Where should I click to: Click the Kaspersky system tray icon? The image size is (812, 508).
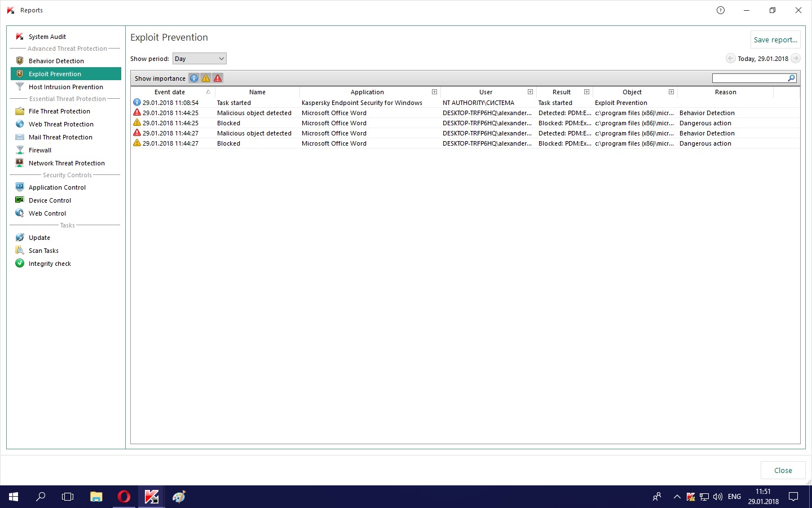691,497
